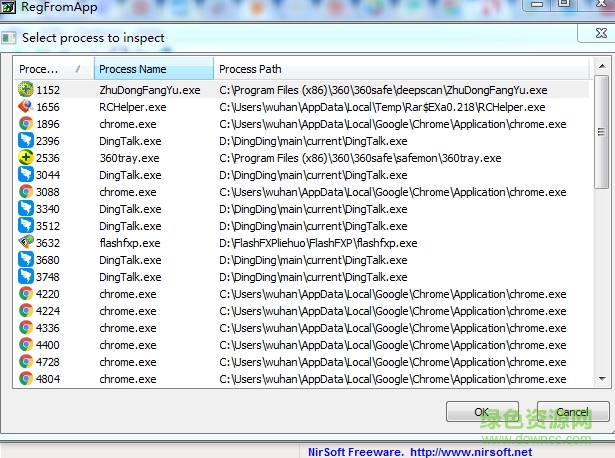Image resolution: width=615 pixels, height=458 pixels.
Task: Click the 360safe deepscan path cell
Action: pos(383,90)
